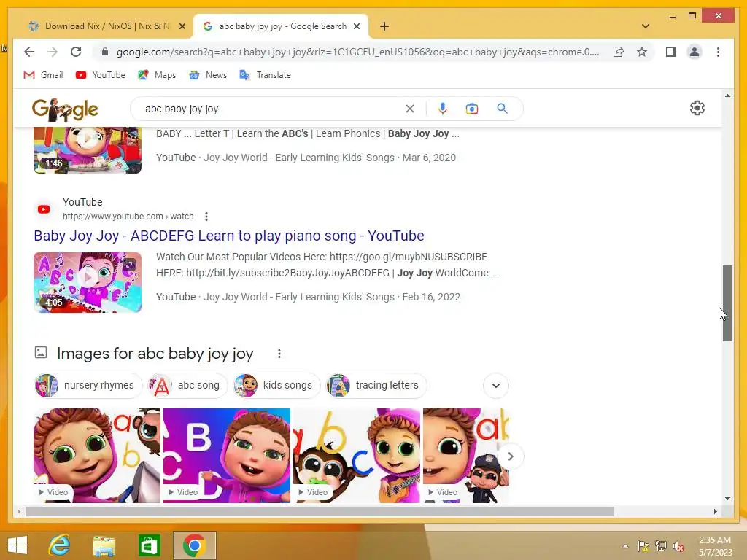Screen dimensions: 747x560
Task: Click in the Google search input field
Action: pyautogui.click(x=271, y=109)
